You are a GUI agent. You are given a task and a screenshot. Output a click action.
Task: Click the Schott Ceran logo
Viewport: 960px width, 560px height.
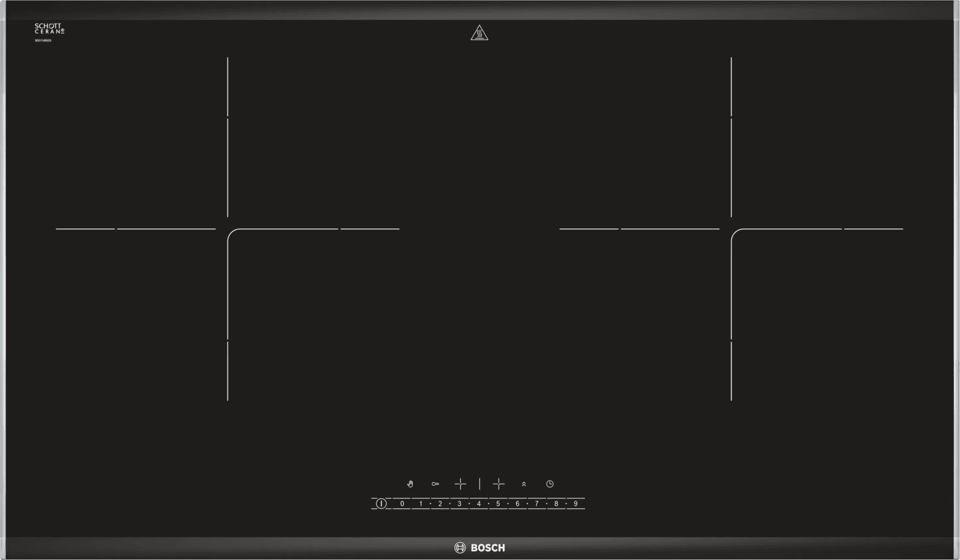(x=49, y=29)
